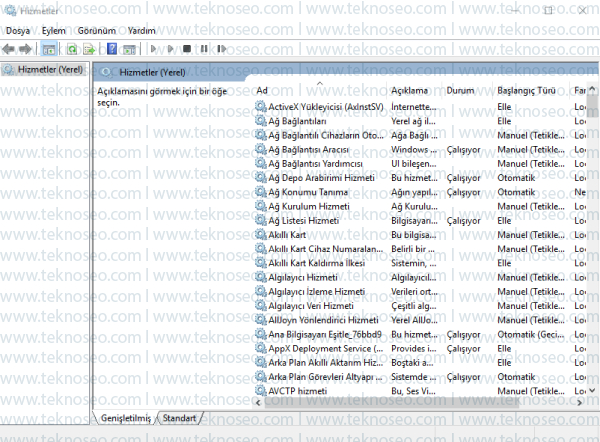Select the Algılayıcı İzleme Hizmeti service
Viewport: 600px width, 442px height.
[x=316, y=292]
